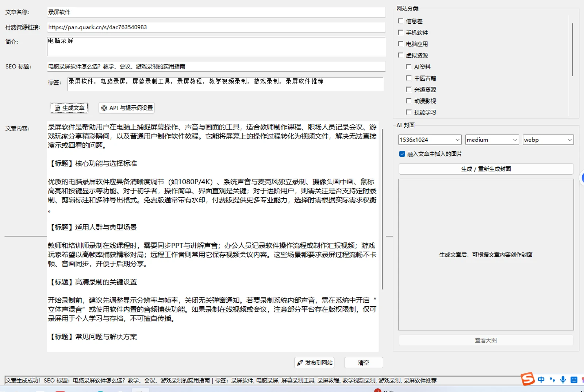584x392 pixels.
Task: Open the 1536x1024 cover size dropdown
Action: (430, 140)
